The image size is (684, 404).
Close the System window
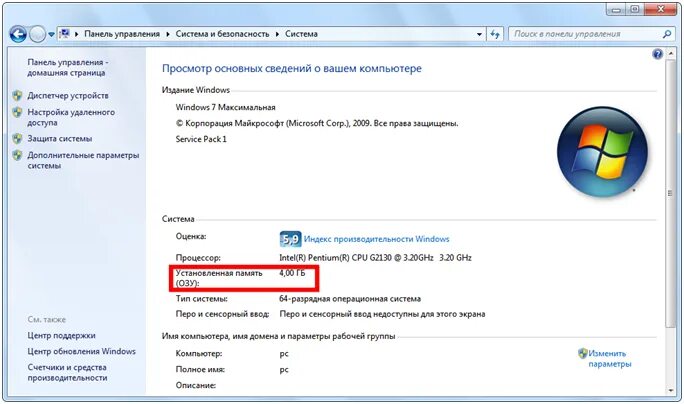coord(660,10)
